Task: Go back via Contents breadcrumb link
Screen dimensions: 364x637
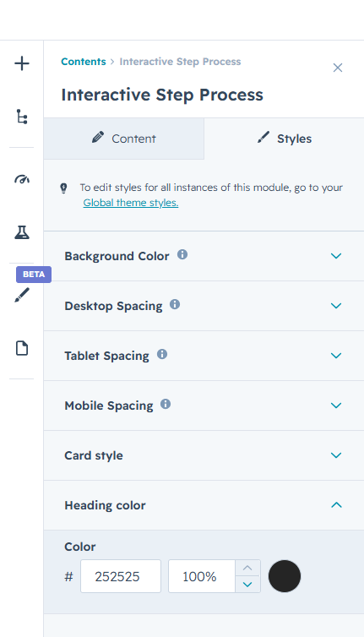Action: (x=84, y=62)
